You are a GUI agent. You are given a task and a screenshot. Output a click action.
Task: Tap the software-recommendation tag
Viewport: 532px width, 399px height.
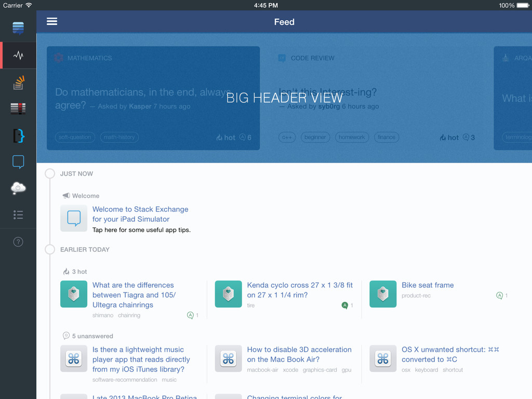[125, 380]
